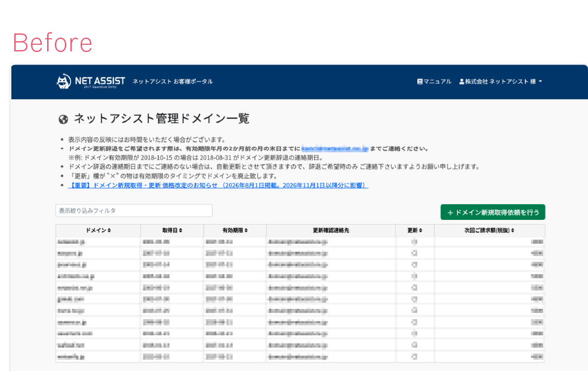Screen dimensions: 588x371
Task: Click the 更新確認連絡先 column header
Action: coord(331,231)
